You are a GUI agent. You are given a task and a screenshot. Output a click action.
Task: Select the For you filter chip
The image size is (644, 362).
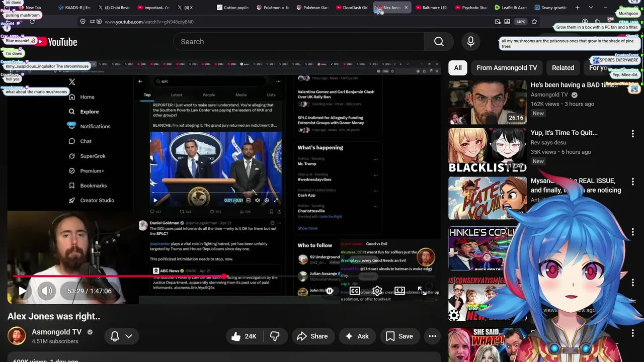[x=599, y=67]
